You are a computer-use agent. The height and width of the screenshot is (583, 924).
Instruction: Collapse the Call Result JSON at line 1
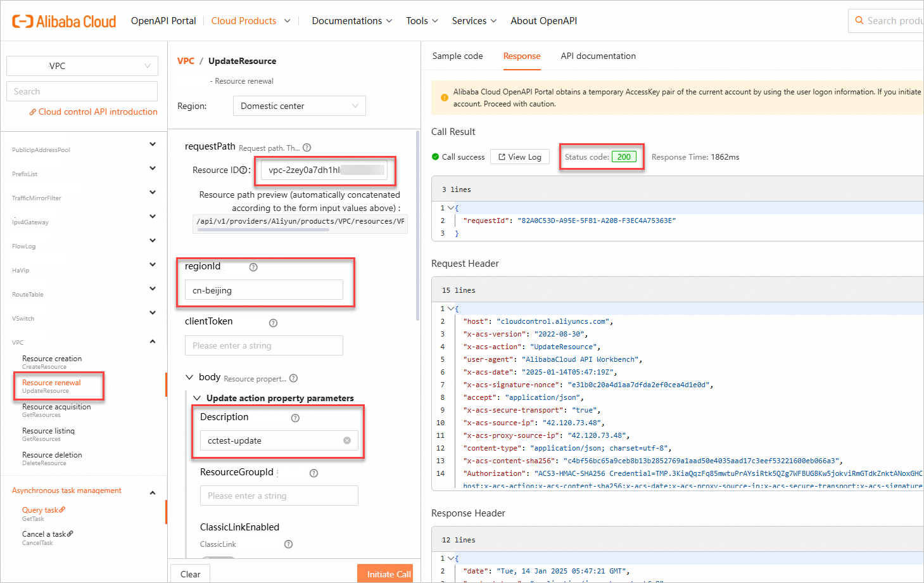pos(451,208)
